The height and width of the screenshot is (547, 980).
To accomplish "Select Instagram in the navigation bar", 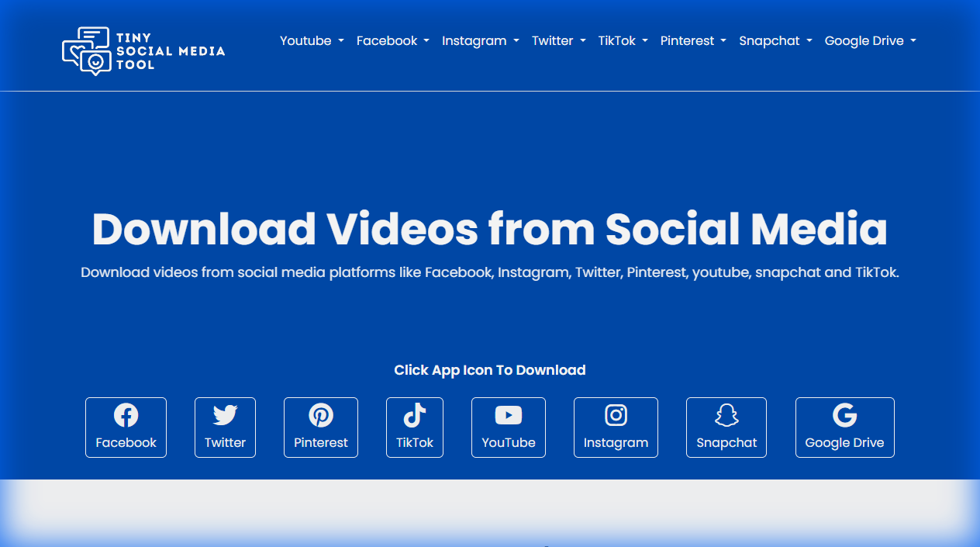I will [x=480, y=40].
